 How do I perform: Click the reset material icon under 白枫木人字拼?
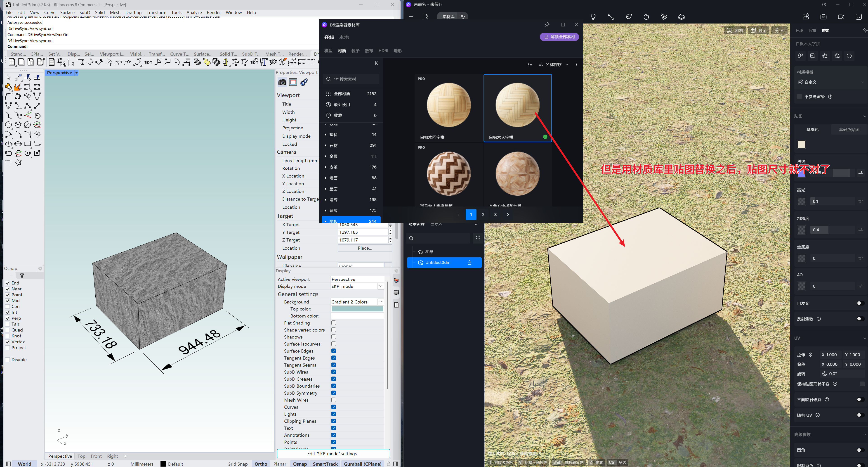pyautogui.click(x=849, y=56)
